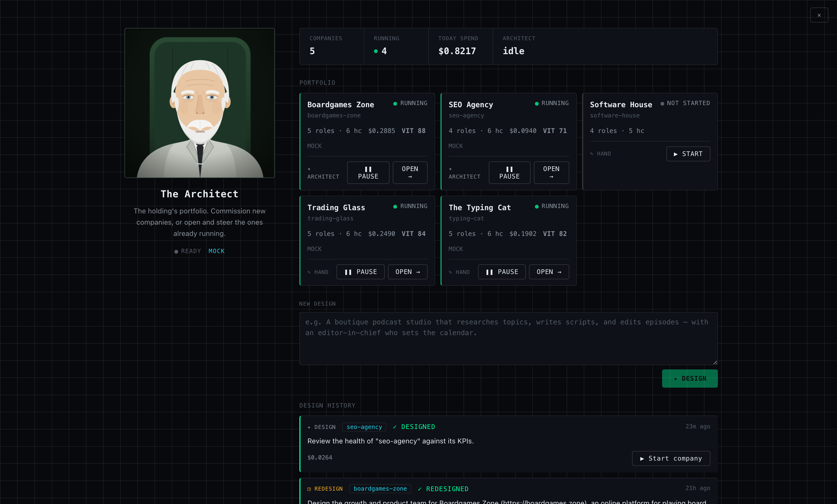Start the Software House company
This screenshot has height=504, width=837.
[688, 154]
